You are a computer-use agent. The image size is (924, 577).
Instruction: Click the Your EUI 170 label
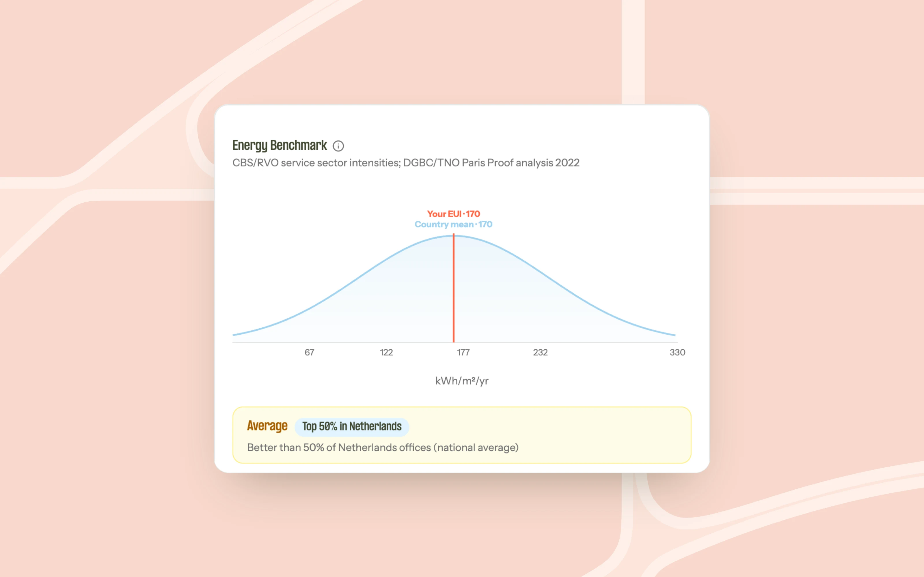(453, 214)
